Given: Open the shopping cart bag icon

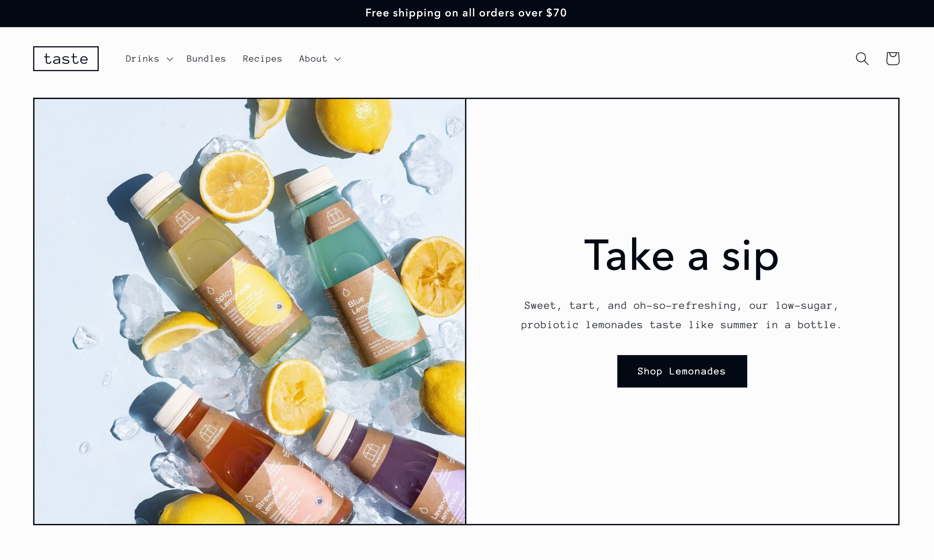Looking at the screenshot, I should (x=892, y=58).
